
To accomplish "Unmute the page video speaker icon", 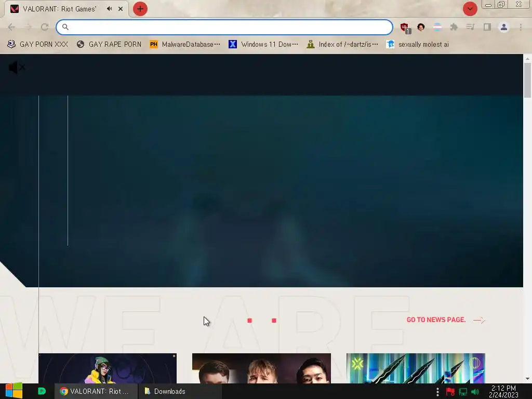I will tap(17, 68).
